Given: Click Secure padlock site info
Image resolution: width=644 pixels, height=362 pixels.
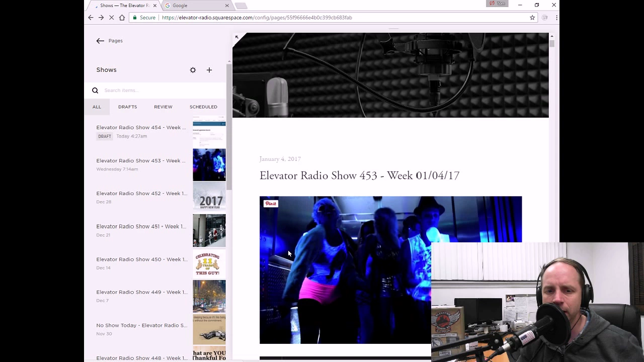Looking at the screenshot, I should pyautogui.click(x=143, y=18).
